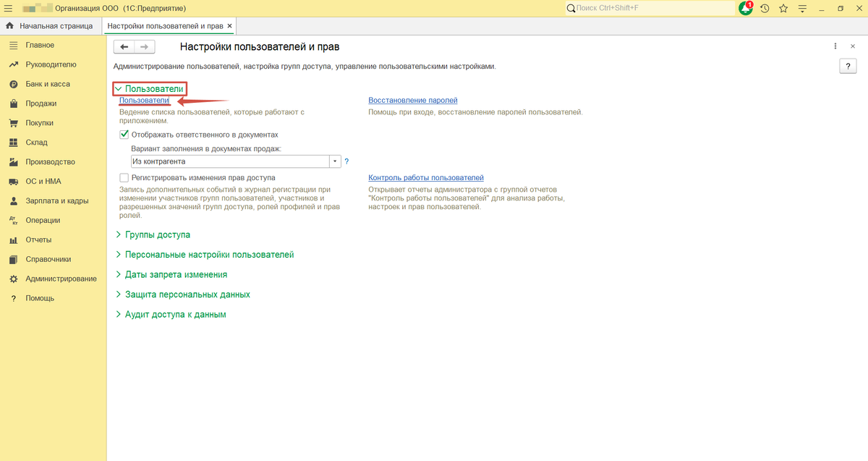Click the Покупки cart icon

point(13,123)
